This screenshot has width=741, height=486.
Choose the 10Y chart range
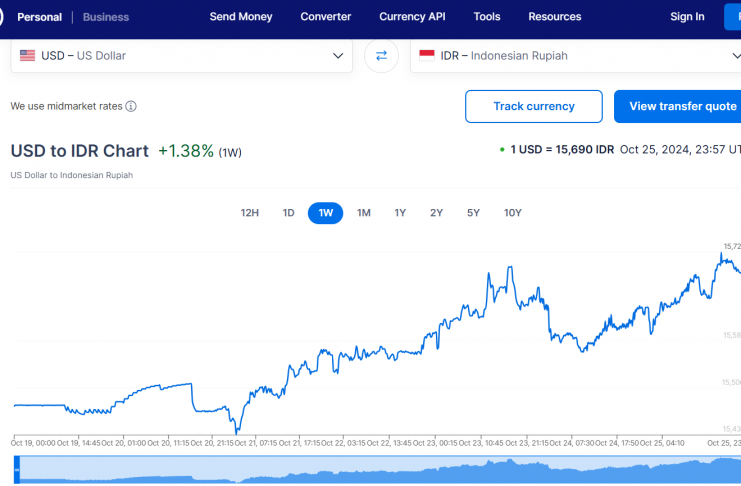point(512,213)
